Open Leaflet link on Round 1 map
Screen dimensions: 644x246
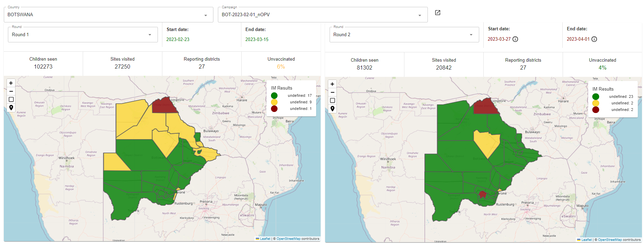[265, 239]
